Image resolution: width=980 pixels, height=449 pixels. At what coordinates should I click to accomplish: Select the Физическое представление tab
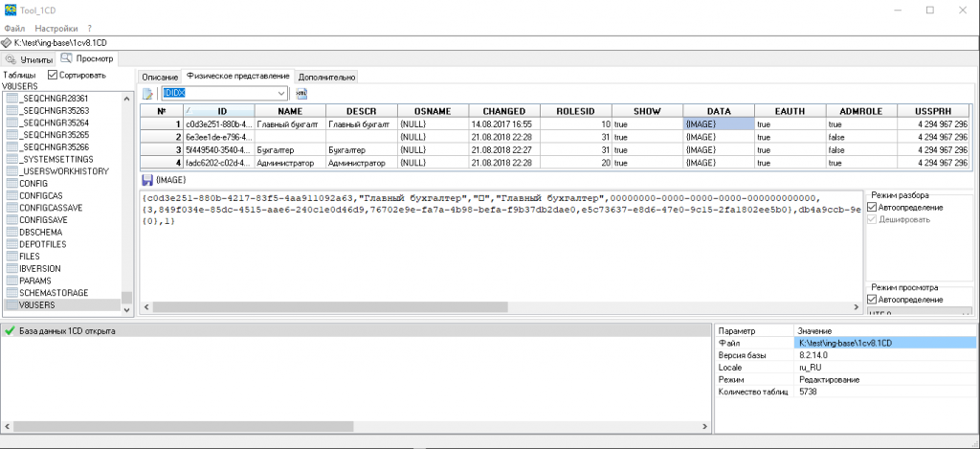[238, 76]
